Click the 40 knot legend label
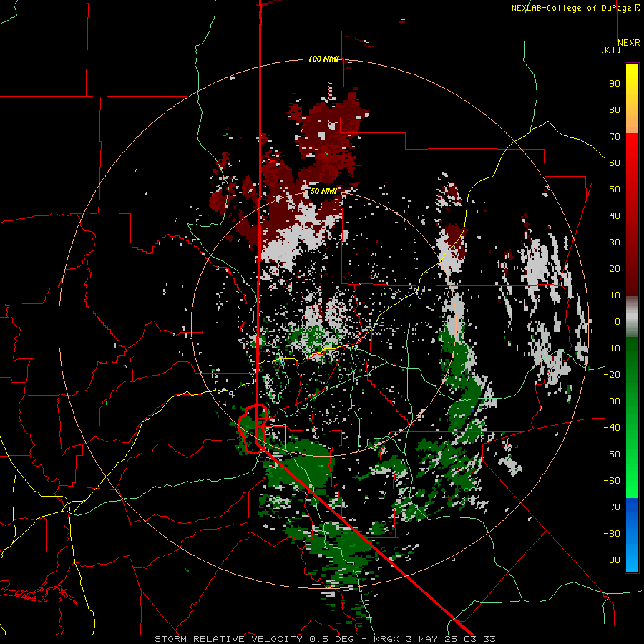Viewport: 644px width, 644px height. click(615, 215)
